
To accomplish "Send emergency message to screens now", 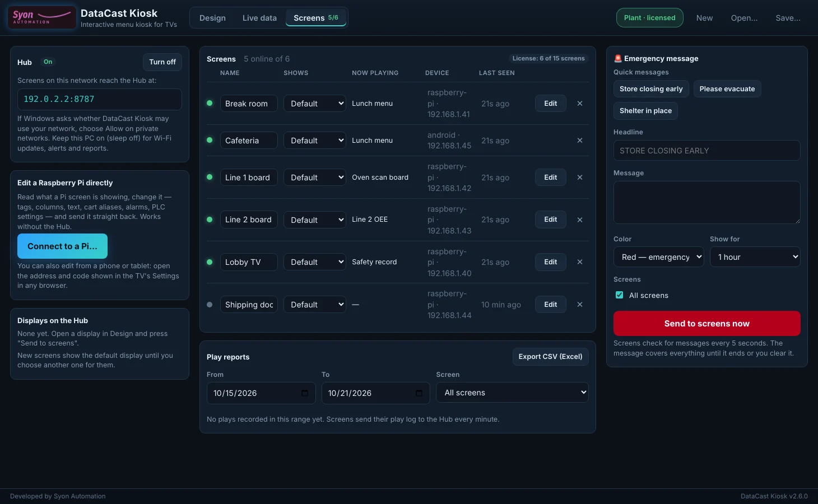I will point(707,324).
